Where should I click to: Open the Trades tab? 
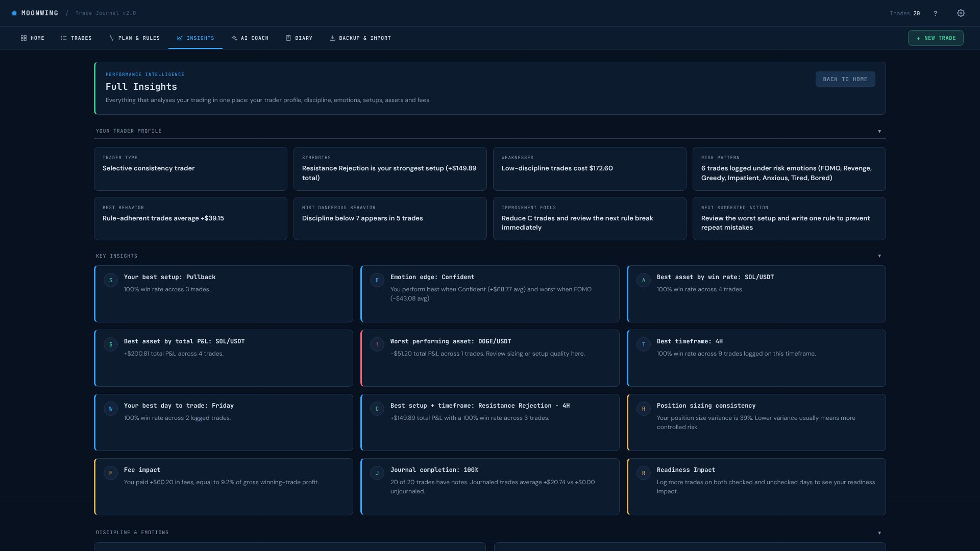76,38
